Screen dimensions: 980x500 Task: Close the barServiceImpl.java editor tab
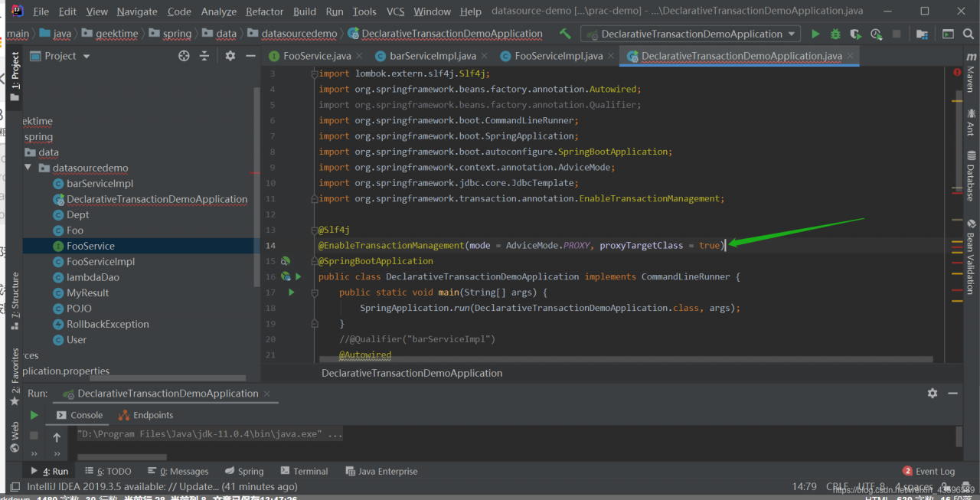coord(485,56)
